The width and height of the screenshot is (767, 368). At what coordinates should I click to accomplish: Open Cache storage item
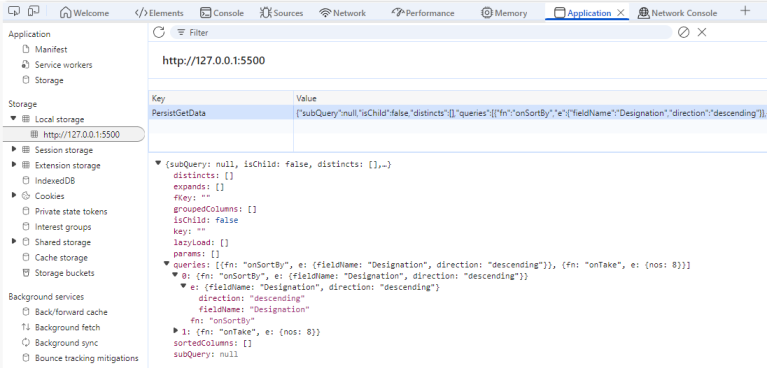[x=61, y=257]
